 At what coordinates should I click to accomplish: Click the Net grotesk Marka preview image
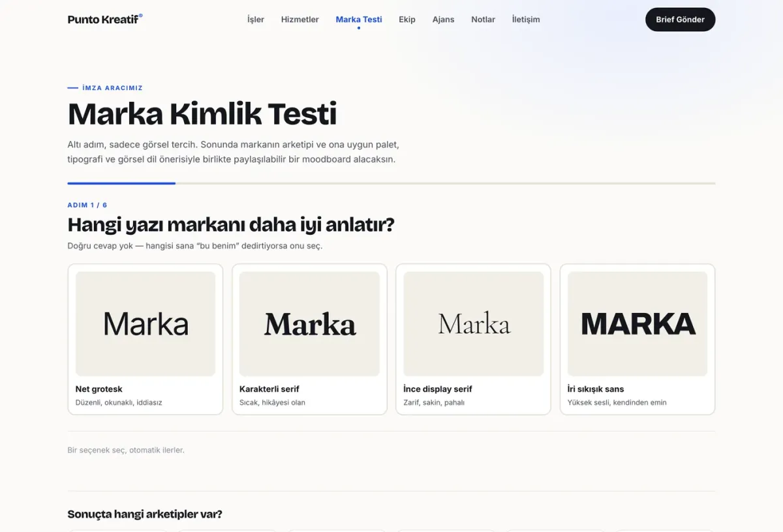pyautogui.click(x=146, y=324)
